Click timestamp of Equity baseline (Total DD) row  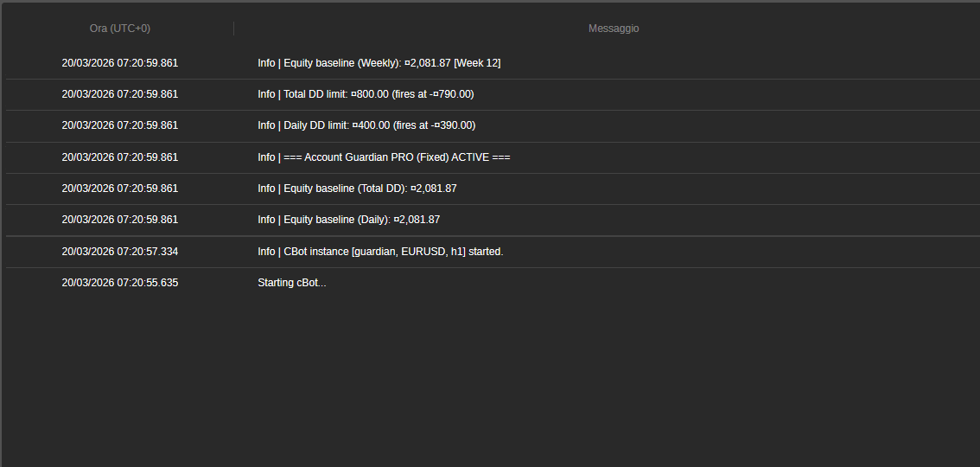click(x=120, y=189)
